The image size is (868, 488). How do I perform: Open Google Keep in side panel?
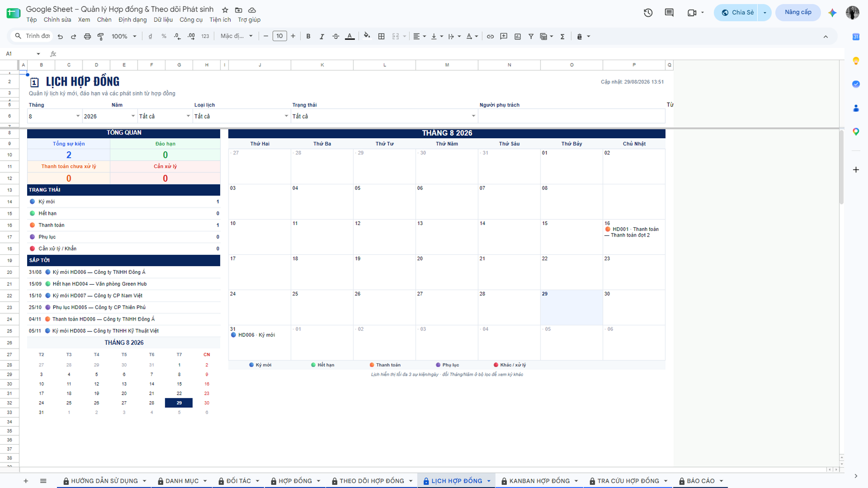(x=856, y=61)
